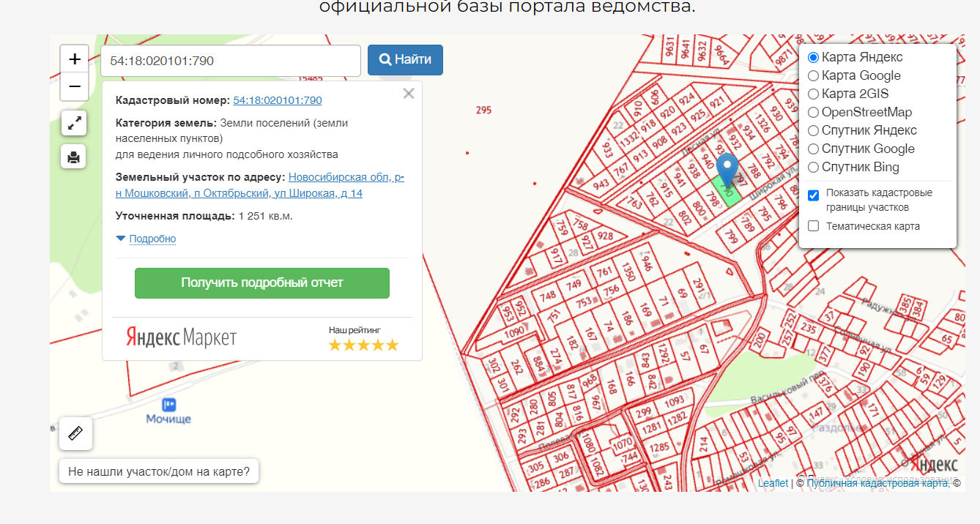The height and width of the screenshot is (524, 980).
Task: Click parcel number 1093 on map
Action: pos(674,402)
